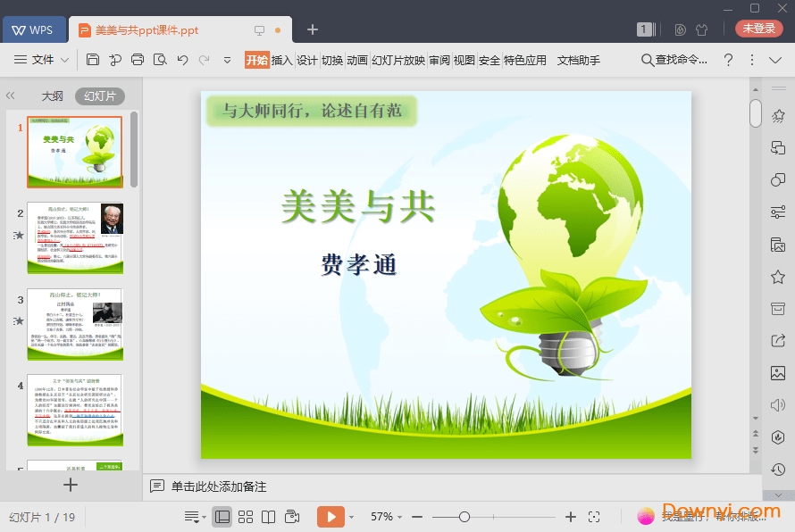Image resolution: width=795 pixels, height=532 pixels.
Task: Click the Undo icon in the quick toolbar
Action: 182,60
